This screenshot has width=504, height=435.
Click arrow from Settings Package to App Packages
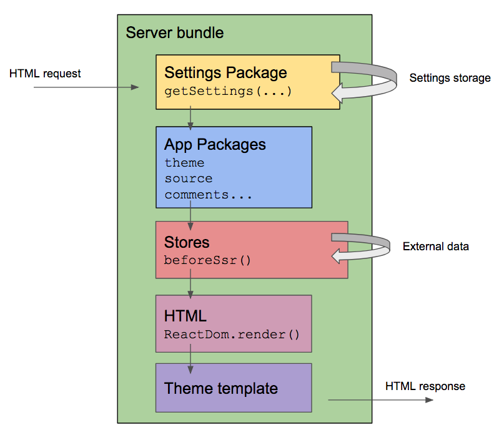click(x=190, y=118)
